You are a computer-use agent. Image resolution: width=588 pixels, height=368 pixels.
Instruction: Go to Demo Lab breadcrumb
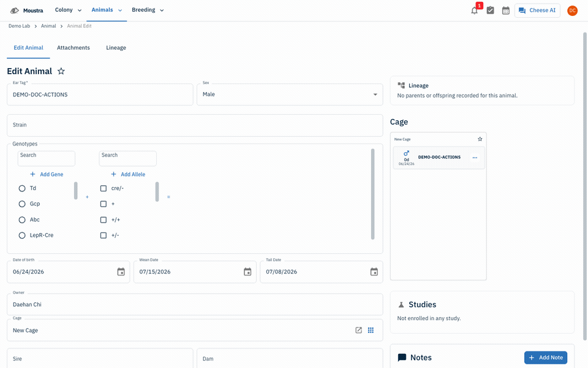click(x=19, y=26)
